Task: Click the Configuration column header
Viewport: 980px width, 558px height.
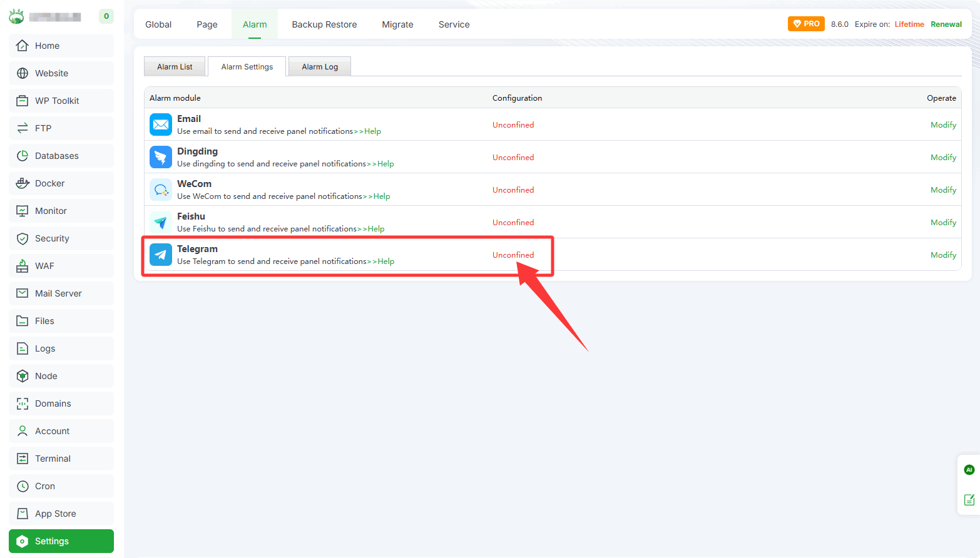Action: tap(518, 98)
